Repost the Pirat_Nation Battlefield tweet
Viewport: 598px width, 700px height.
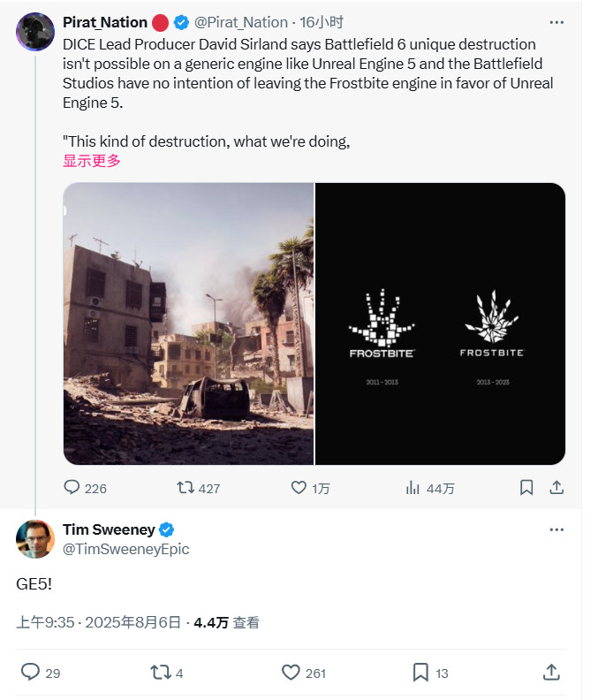click(186, 488)
